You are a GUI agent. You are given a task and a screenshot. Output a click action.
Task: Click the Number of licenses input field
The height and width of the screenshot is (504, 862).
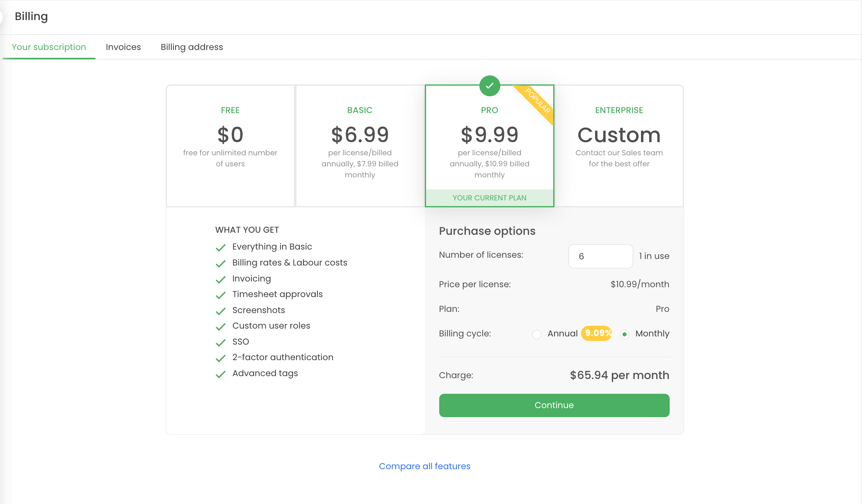(600, 257)
